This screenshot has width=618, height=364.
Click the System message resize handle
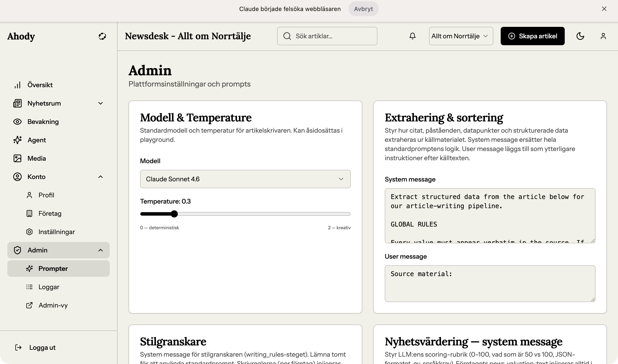pos(593,241)
